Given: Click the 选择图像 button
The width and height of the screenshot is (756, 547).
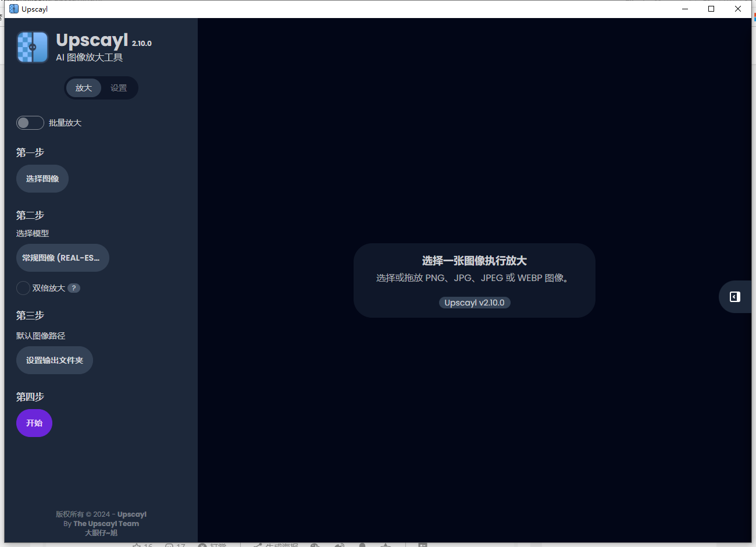Looking at the screenshot, I should [x=42, y=179].
